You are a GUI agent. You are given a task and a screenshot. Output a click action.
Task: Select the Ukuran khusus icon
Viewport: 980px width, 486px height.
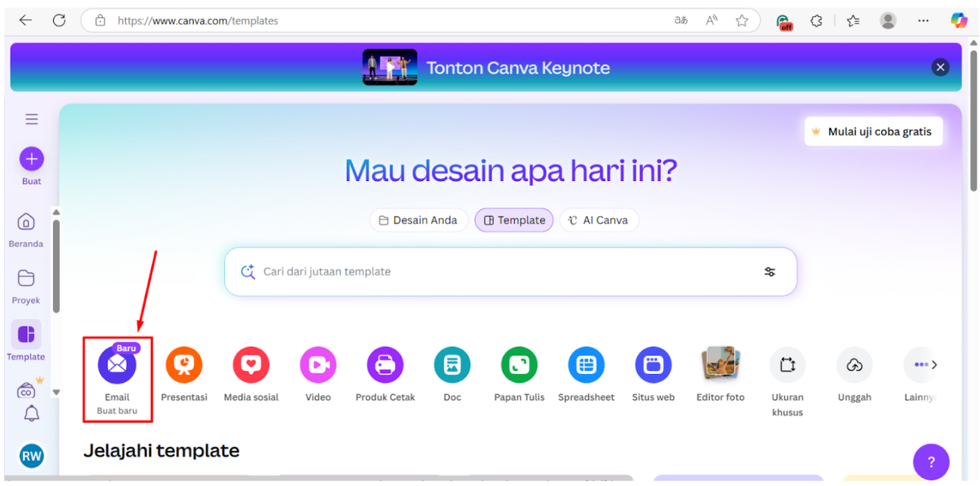click(787, 364)
